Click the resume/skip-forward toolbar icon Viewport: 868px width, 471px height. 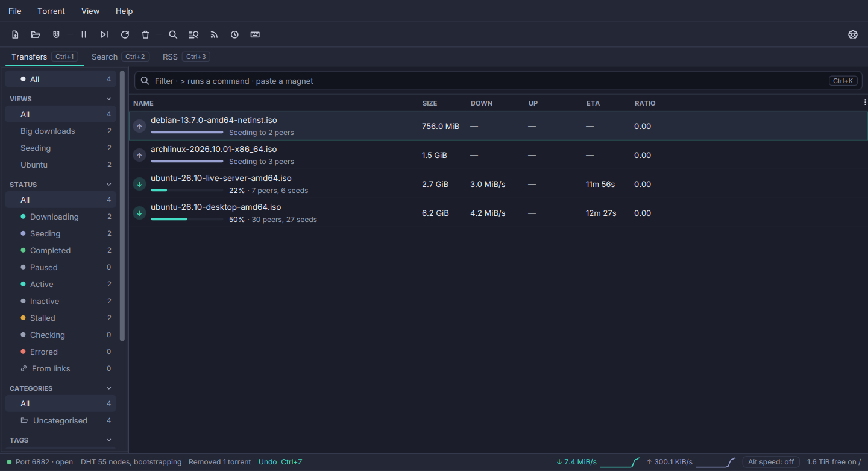[104, 34]
